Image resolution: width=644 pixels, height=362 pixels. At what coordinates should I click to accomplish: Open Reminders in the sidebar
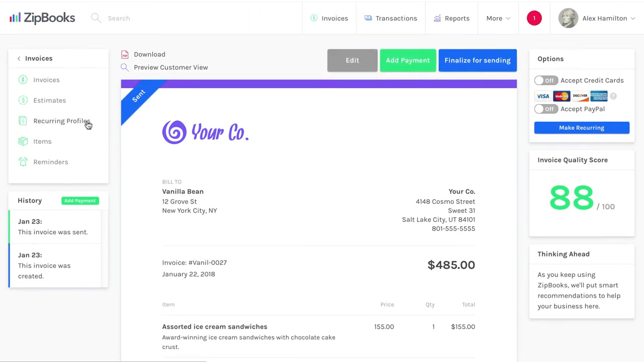50,162
